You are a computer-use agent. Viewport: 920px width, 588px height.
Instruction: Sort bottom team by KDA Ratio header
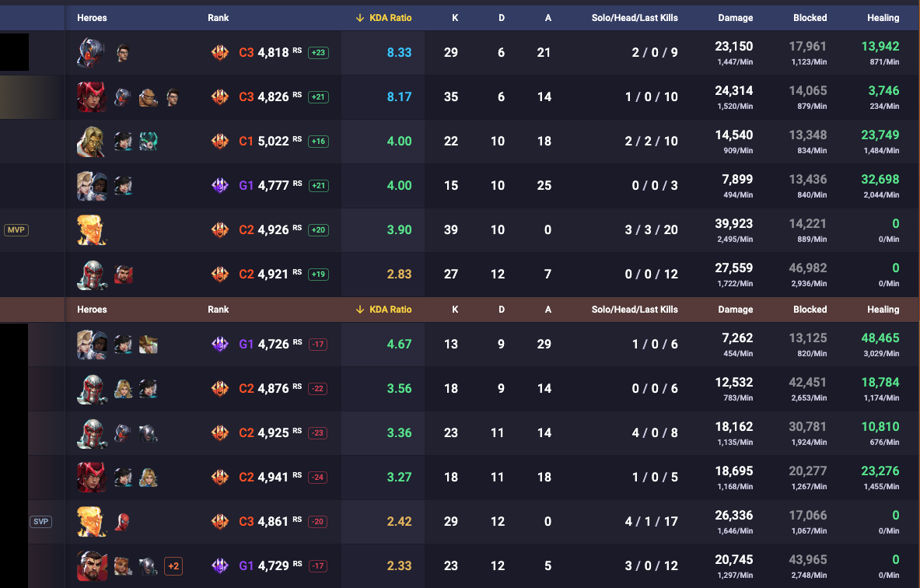(383, 310)
